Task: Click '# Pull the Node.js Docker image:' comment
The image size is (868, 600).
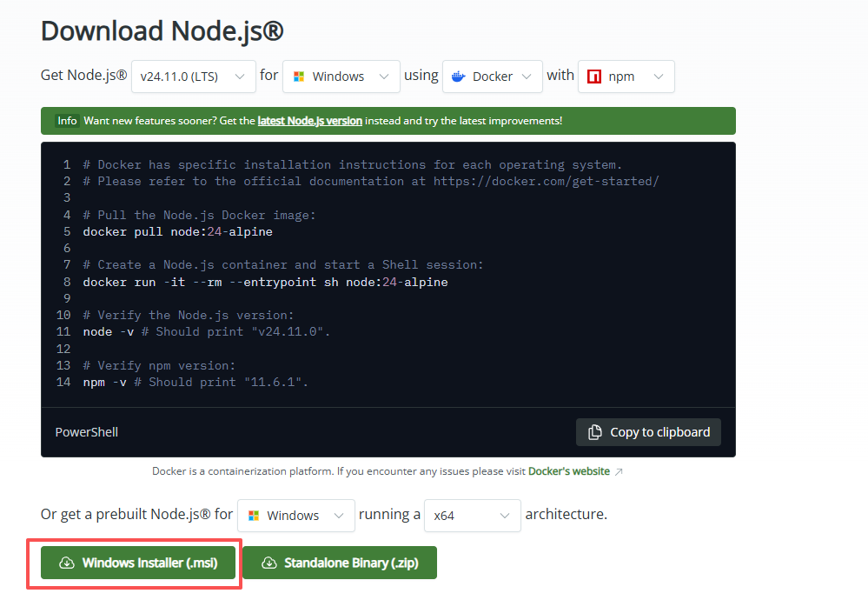Action: point(199,215)
